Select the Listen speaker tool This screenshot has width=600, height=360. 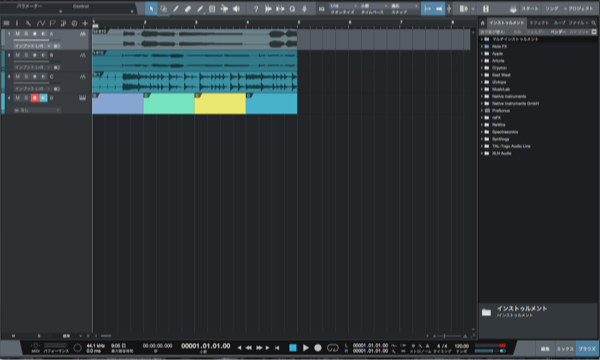click(x=236, y=8)
